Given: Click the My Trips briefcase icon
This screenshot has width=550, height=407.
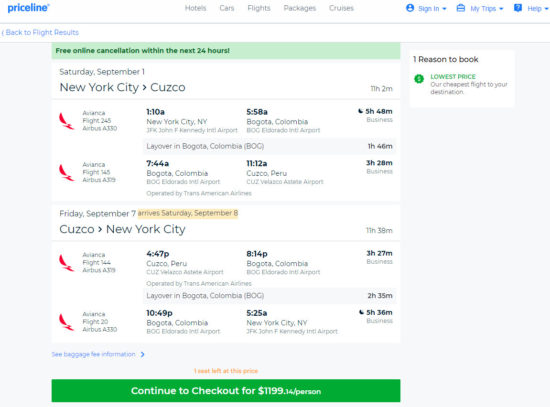Looking at the screenshot, I should 461,8.
